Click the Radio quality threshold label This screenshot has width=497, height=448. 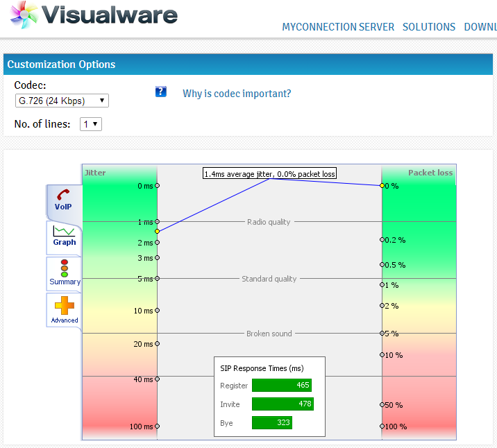(x=269, y=222)
